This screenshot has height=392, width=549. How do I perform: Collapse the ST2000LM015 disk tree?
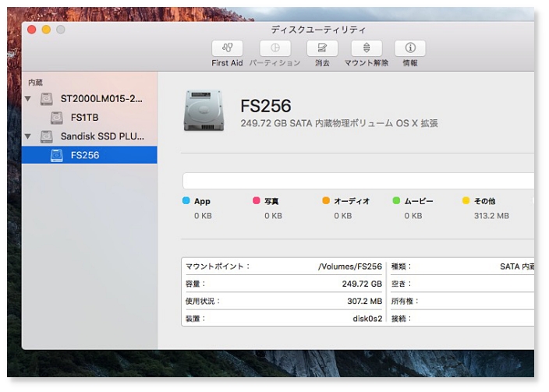(29, 99)
